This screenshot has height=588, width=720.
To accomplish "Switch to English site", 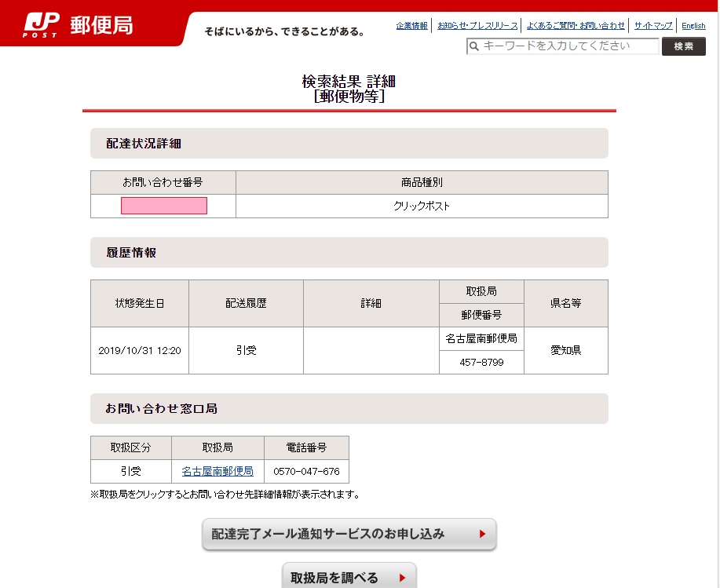I will (x=693, y=26).
